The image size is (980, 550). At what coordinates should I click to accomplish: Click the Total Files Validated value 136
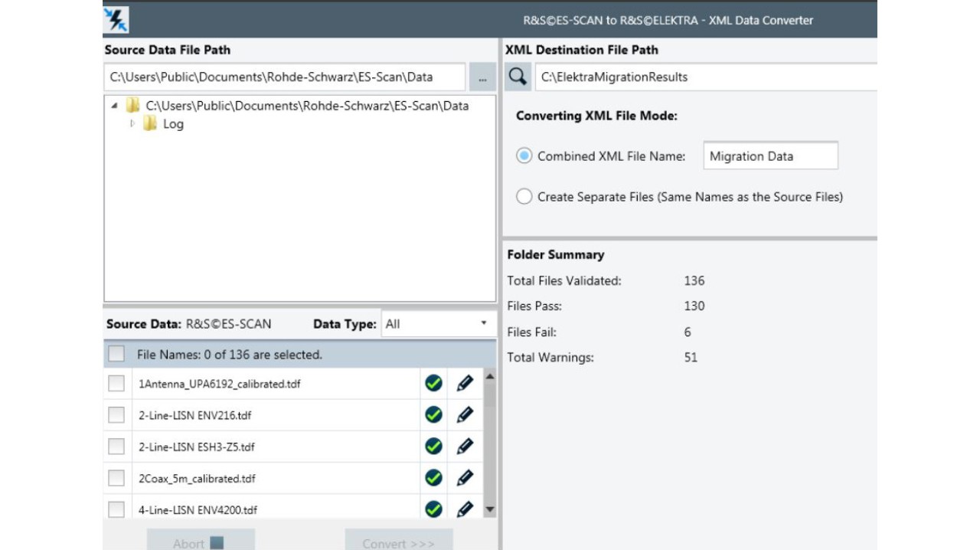[x=694, y=280]
